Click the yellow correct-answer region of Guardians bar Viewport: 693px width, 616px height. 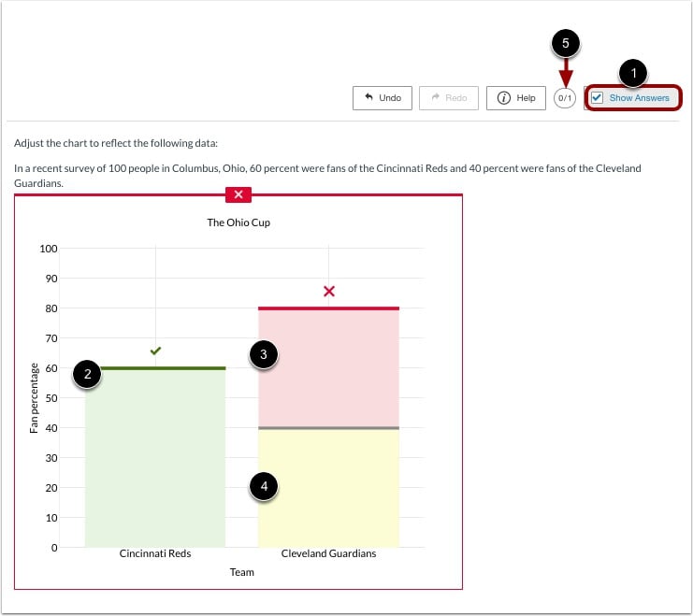click(x=328, y=488)
